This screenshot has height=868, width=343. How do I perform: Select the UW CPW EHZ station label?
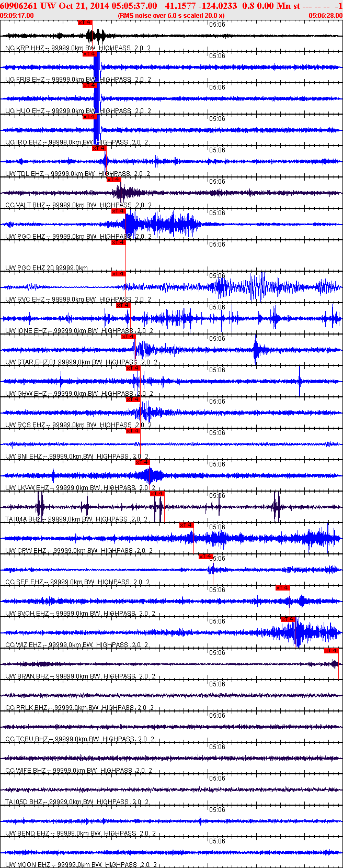[x=79, y=551]
